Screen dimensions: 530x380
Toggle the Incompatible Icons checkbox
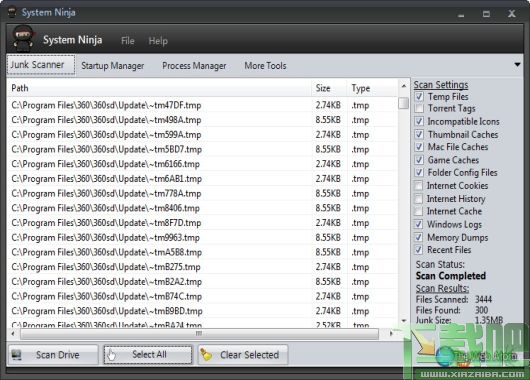[419, 121]
